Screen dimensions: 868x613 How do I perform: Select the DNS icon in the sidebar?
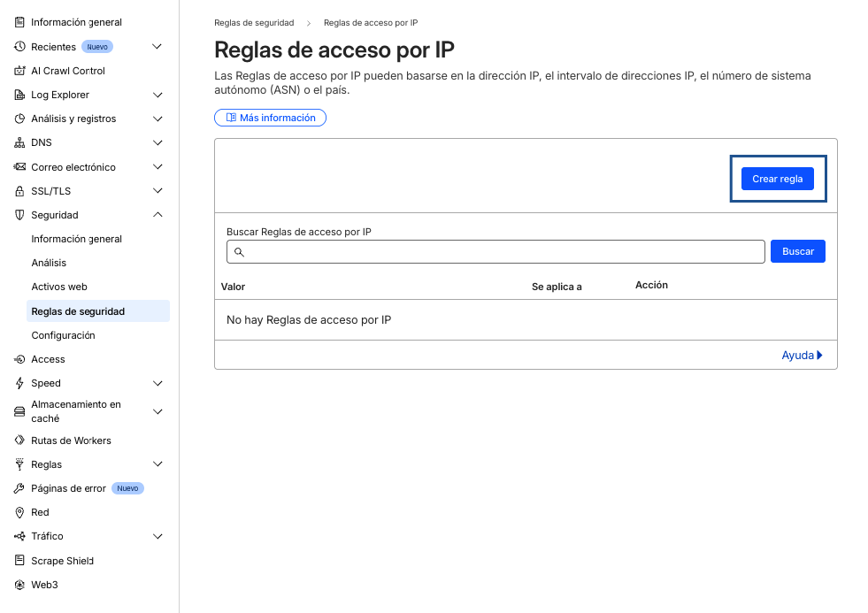coord(18,142)
